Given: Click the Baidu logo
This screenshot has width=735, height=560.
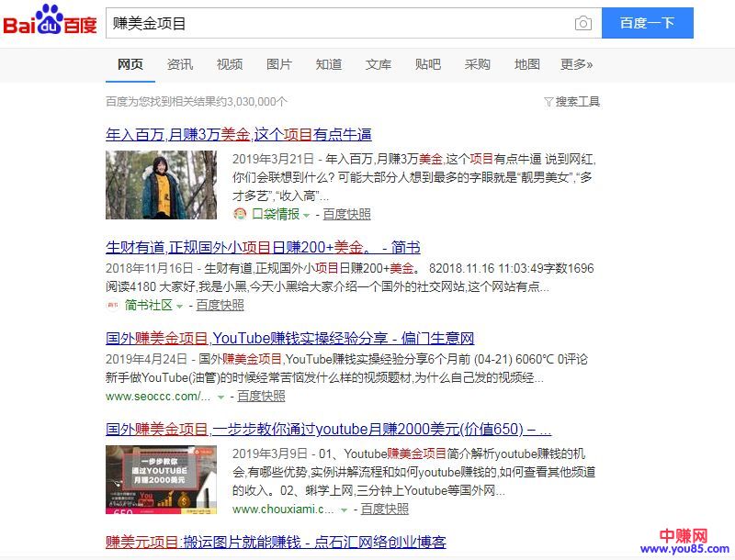Looking at the screenshot, I should click(51, 22).
